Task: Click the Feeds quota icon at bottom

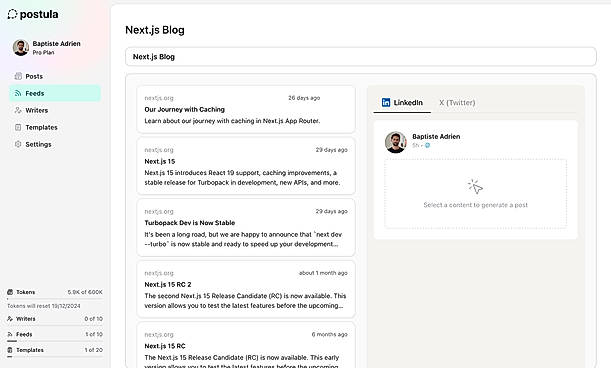Action: [10, 334]
